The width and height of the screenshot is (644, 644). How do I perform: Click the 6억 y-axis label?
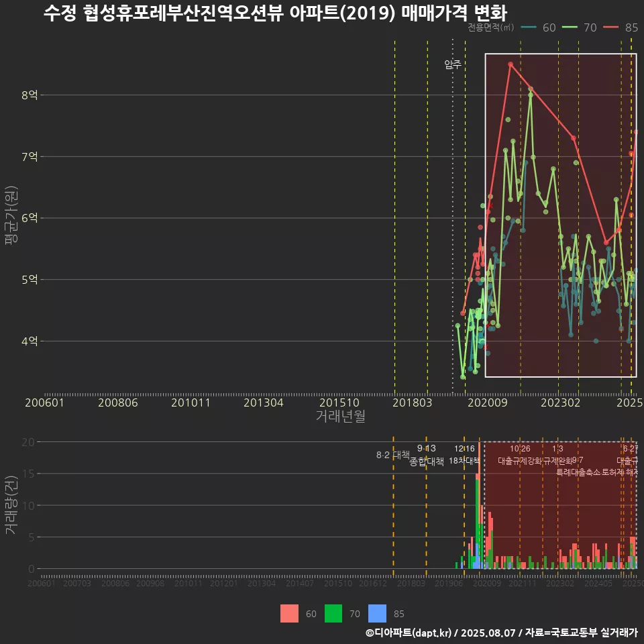30,218
